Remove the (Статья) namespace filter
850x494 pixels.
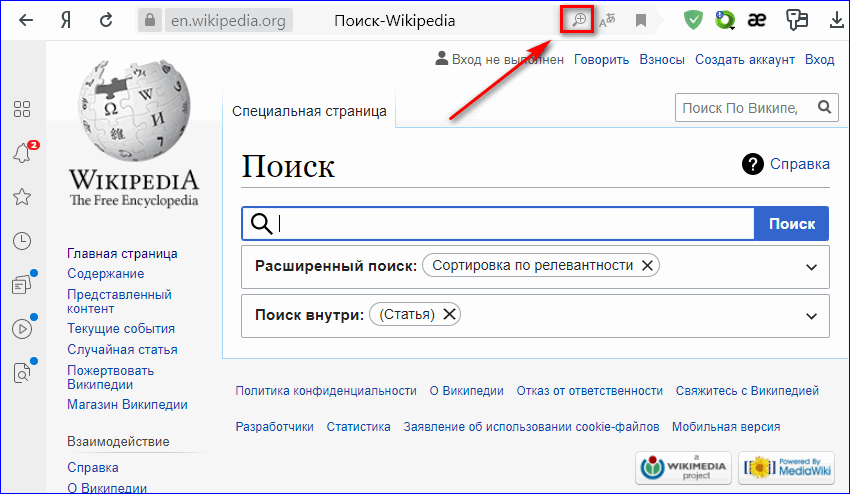pyautogui.click(x=449, y=315)
